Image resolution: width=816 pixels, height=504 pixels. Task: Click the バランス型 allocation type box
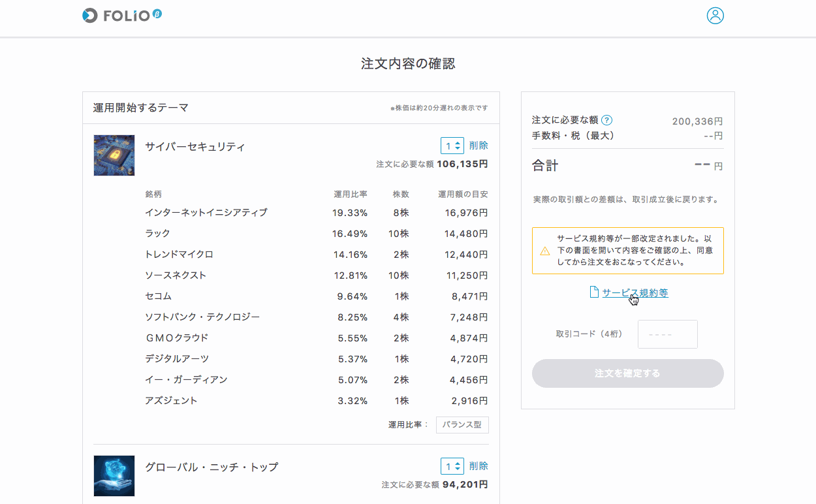[462, 425]
